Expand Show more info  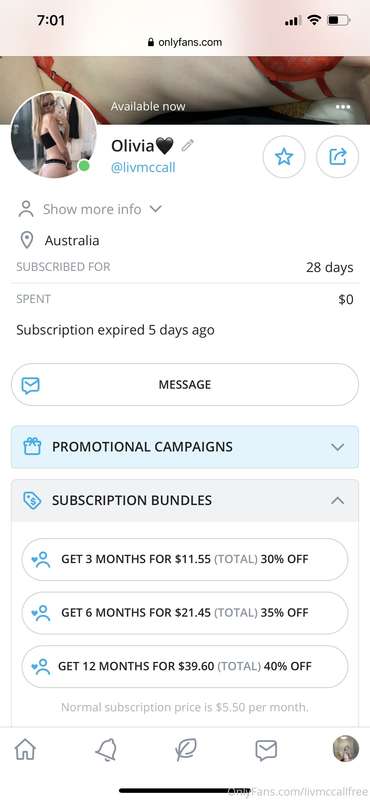[90, 209]
